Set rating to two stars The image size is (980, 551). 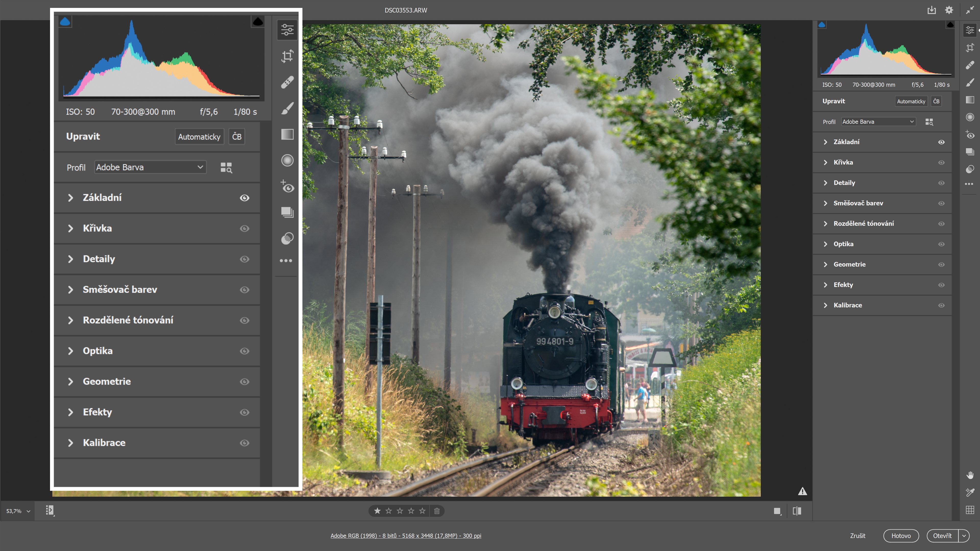(x=388, y=511)
